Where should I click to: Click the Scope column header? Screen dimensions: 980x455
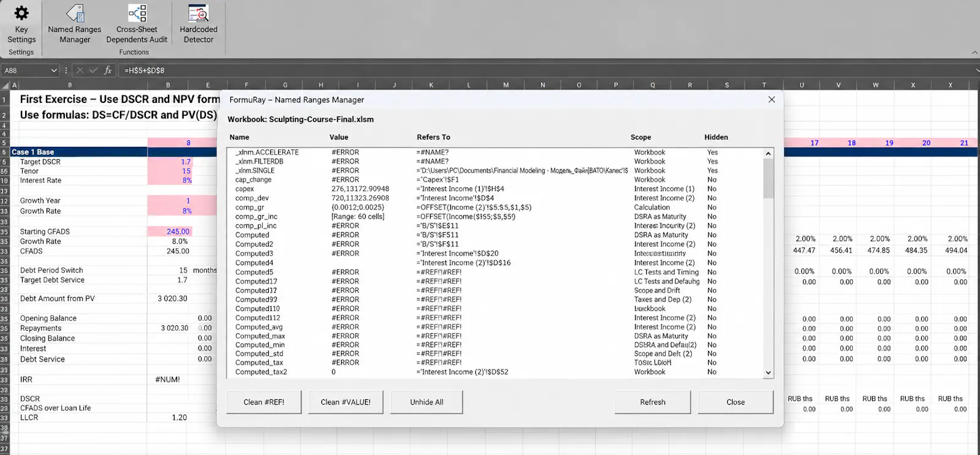click(641, 137)
